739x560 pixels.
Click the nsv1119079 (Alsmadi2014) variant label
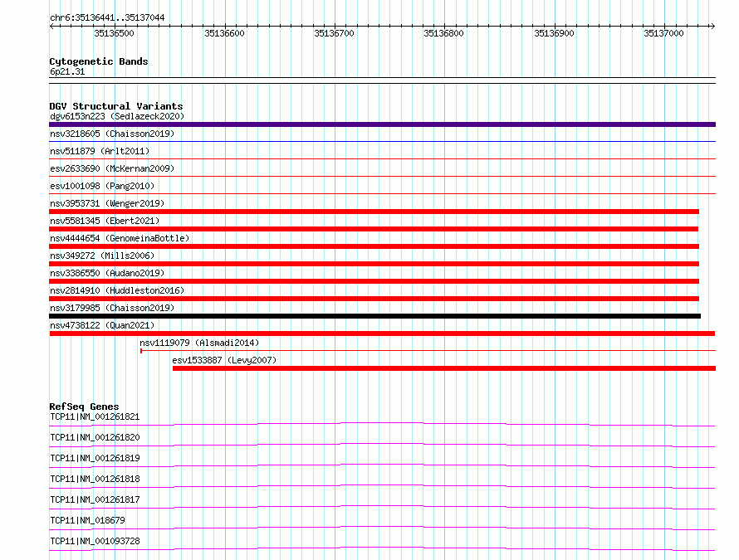[x=199, y=343]
